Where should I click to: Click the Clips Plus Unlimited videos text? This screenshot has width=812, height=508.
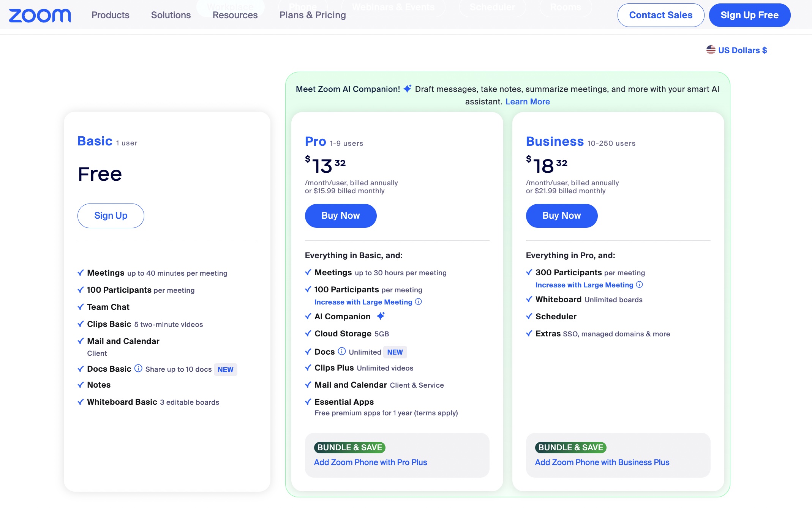click(364, 368)
